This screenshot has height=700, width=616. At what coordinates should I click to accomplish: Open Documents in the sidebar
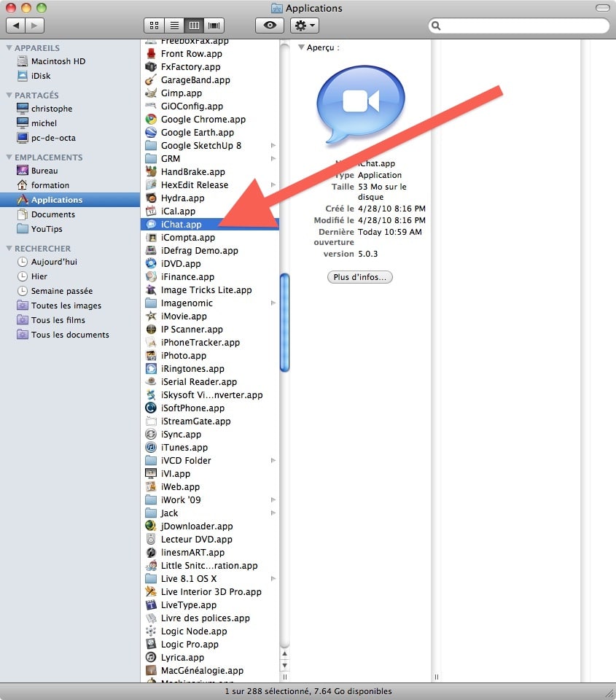pyautogui.click(x=52, y=214)
